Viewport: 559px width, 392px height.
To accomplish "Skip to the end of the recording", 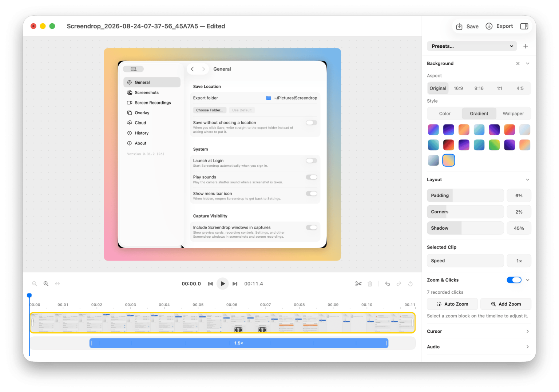I will click(235, 284).
